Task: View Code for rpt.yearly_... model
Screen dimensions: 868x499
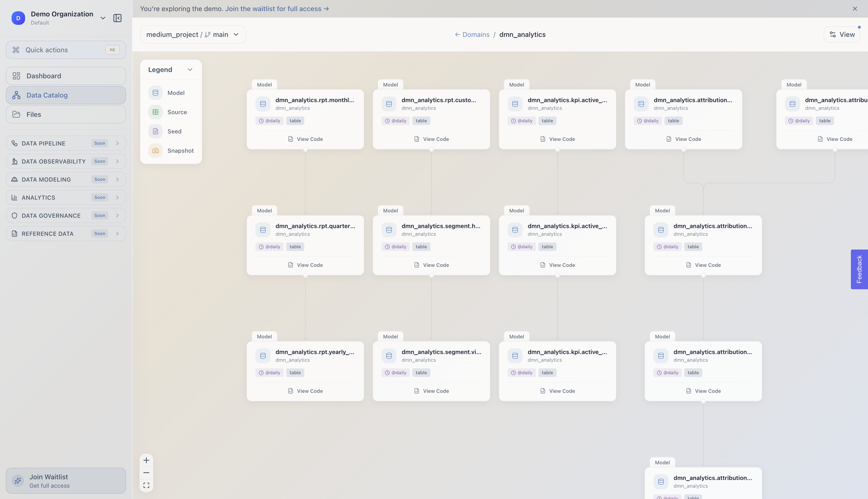Action: click(305, 391)
